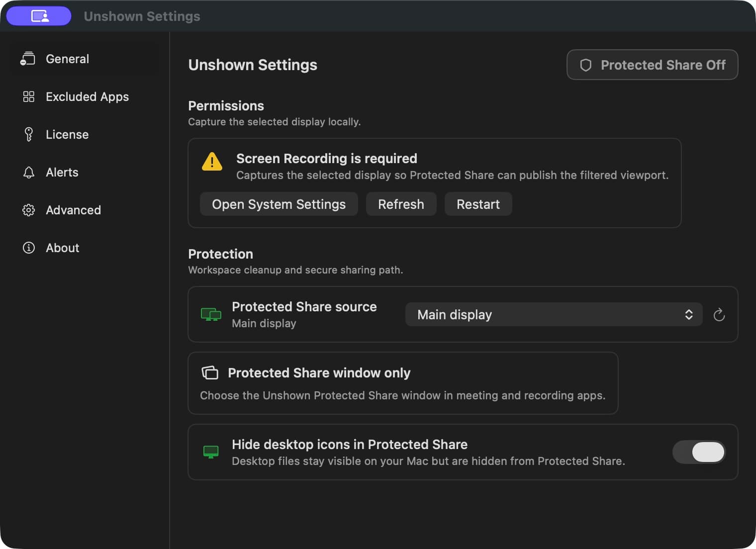The width and height of the screenshot is (756, 549).
Task: Click the License key icon
Action: tap(29, 134)
